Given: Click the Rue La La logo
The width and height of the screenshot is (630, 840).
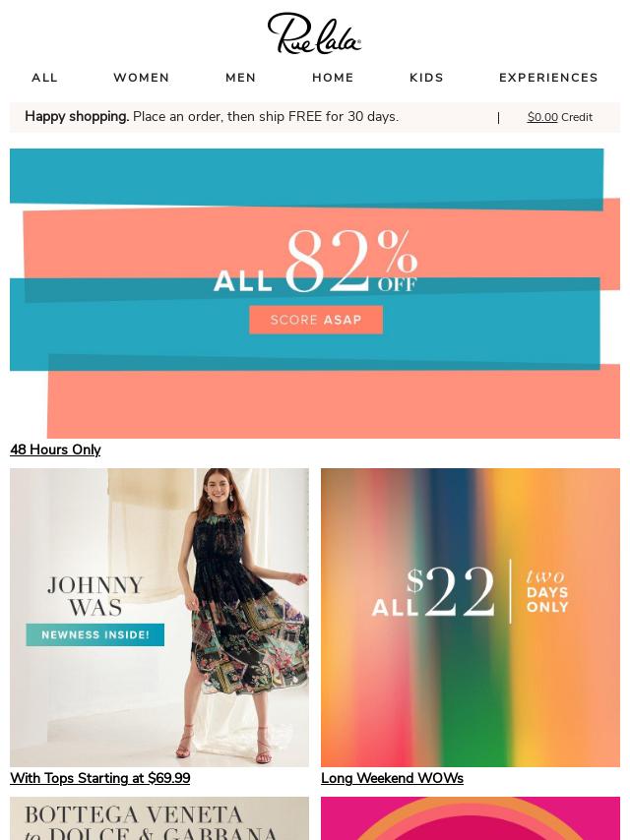Looking at the screenshot, I should [314, 33].
